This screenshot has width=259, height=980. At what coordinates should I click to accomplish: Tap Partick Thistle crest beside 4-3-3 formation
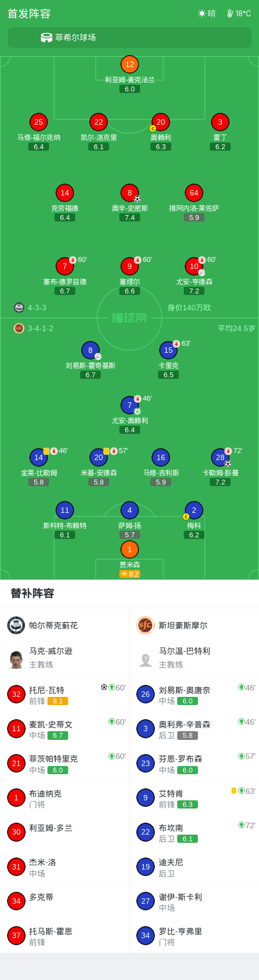pyautogui.click(x=19, y=308)
